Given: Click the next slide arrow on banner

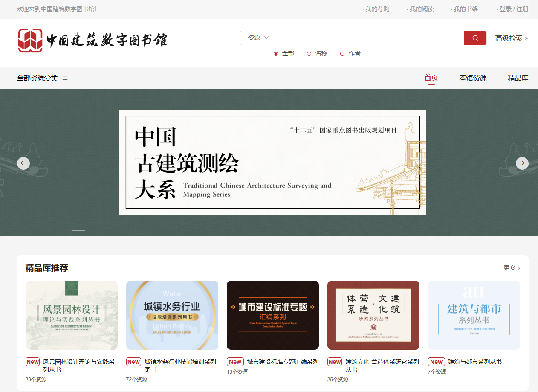Looking at the screenshot, I should pos(522,163).
